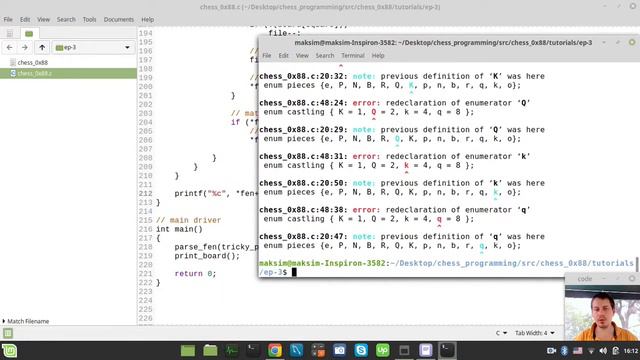Show desktop using the green taskbar icon
The image size is (640, 360).
(188, 351)
